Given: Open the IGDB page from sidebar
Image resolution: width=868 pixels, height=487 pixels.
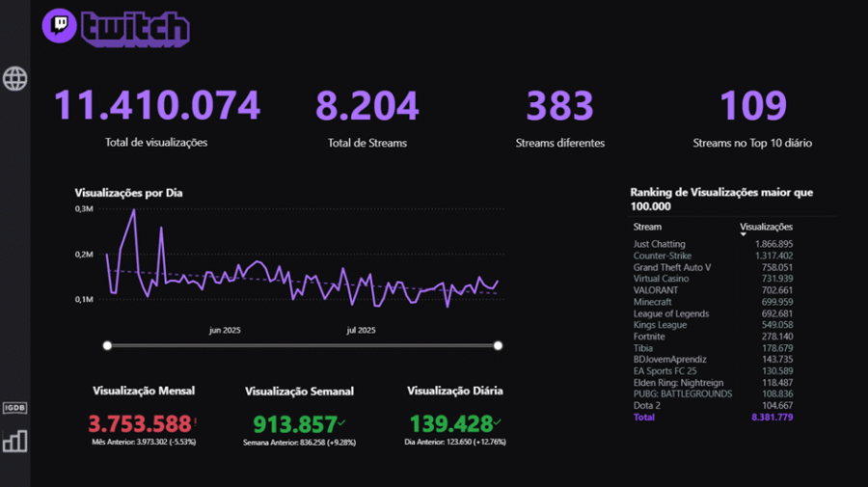Looking at the screenshot, I should coord(15,408).
